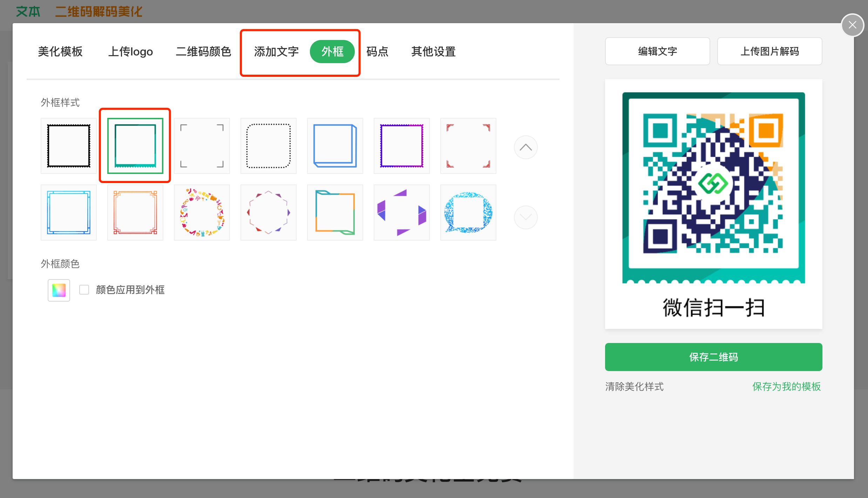The height and width of the screenshot is (498, 868).
Task: Open the frame color picker swatch
Action: coord(59,290)
